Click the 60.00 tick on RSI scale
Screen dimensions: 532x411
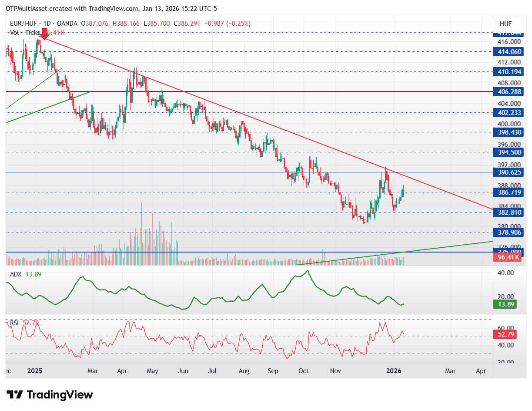[506, 328]
